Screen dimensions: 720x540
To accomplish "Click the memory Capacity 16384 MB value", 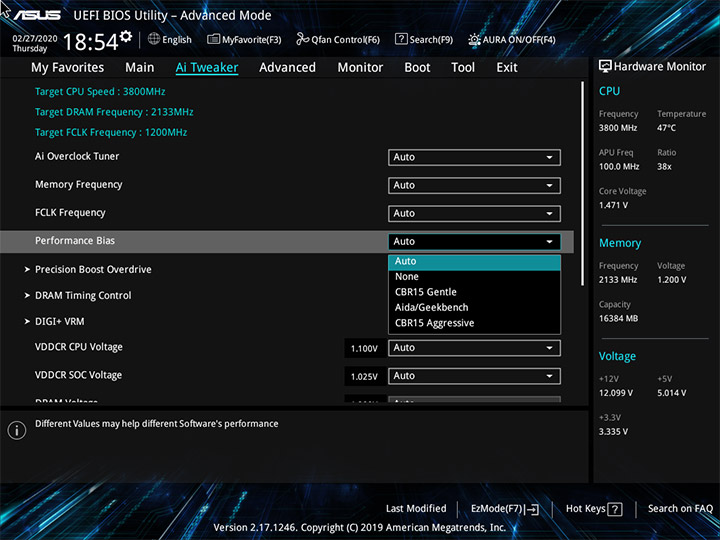I will (x=619, y=318).
